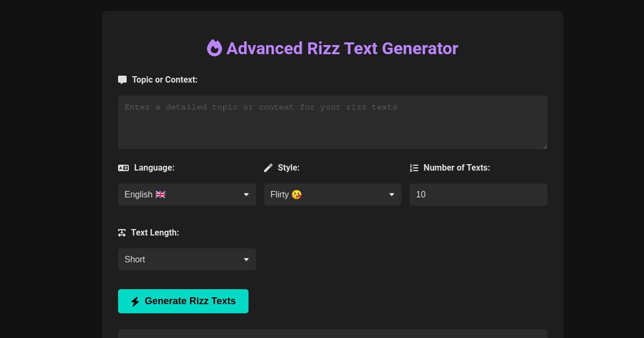The image size is (644, 338).
Task: Open the Style dropdown showing Flirty
Action: coord(333,195)
